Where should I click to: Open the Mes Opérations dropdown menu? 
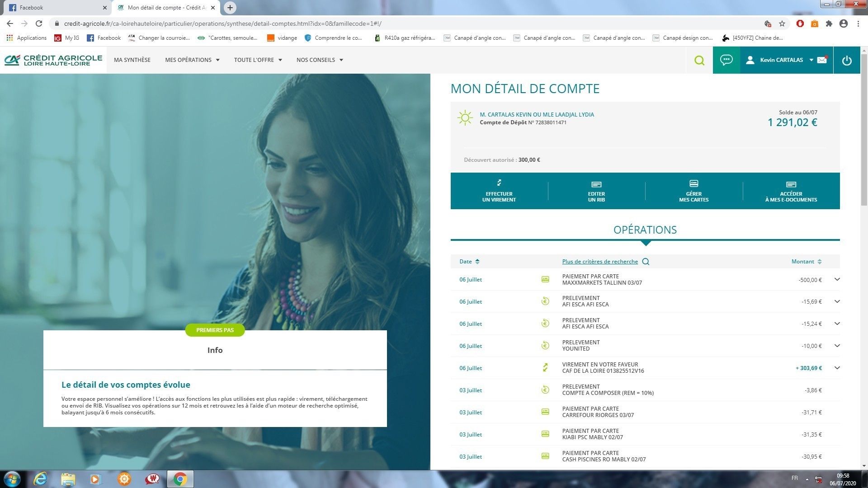point(192,60)
